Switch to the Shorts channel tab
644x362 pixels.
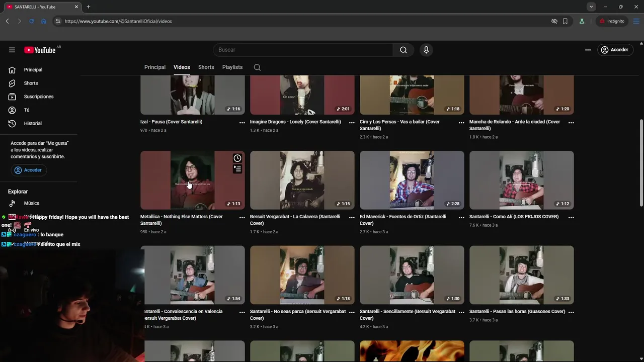(206, 67)
